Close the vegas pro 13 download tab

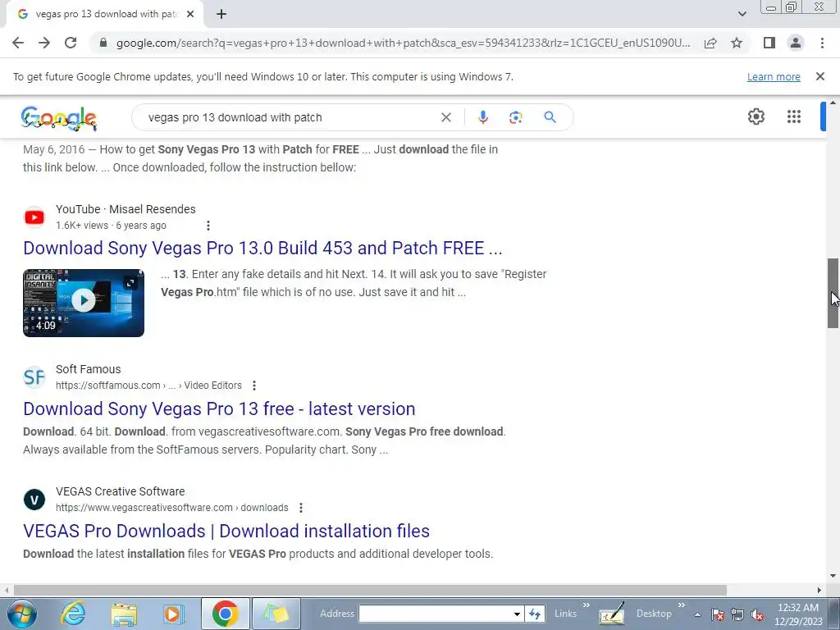[x=190, y=14]
